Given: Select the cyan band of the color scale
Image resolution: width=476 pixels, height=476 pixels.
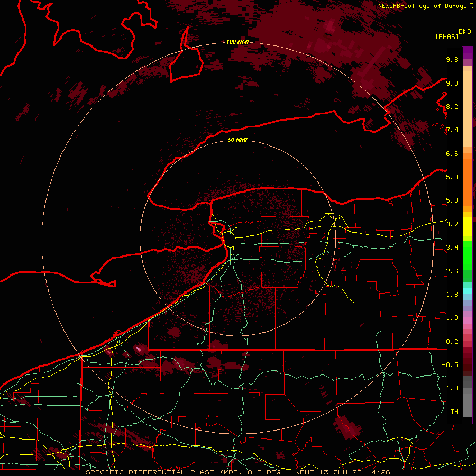Looking at the screenshot, I should coord(467,290).
